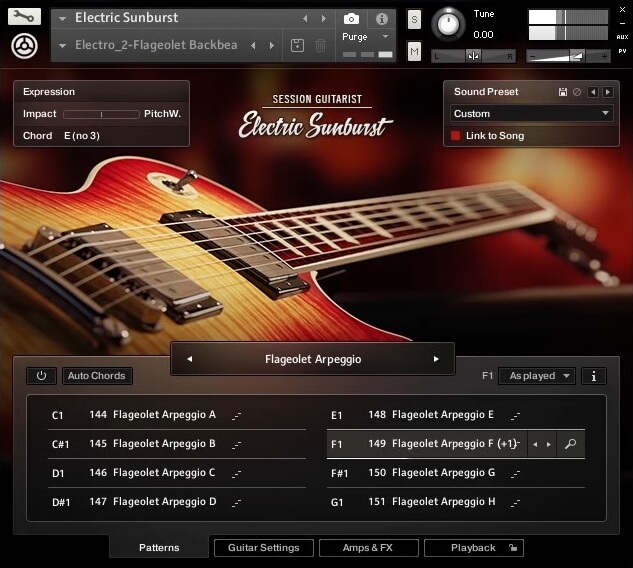
Task: Increase volume with the plus button
Action: (x=604, y=57)
